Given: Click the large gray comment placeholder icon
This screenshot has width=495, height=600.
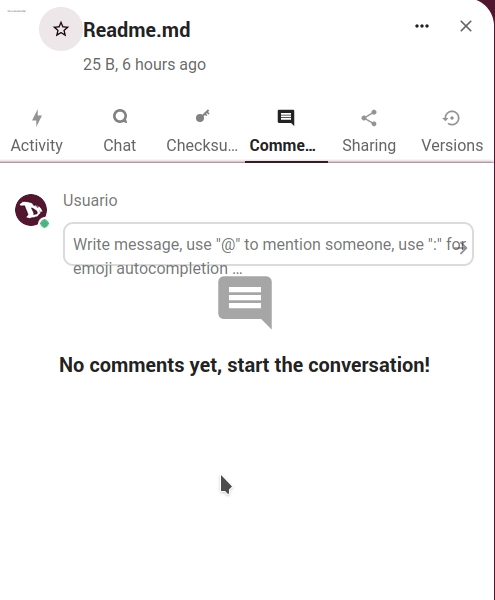Looking at the screenshot, I should click(x=245, y=302).
